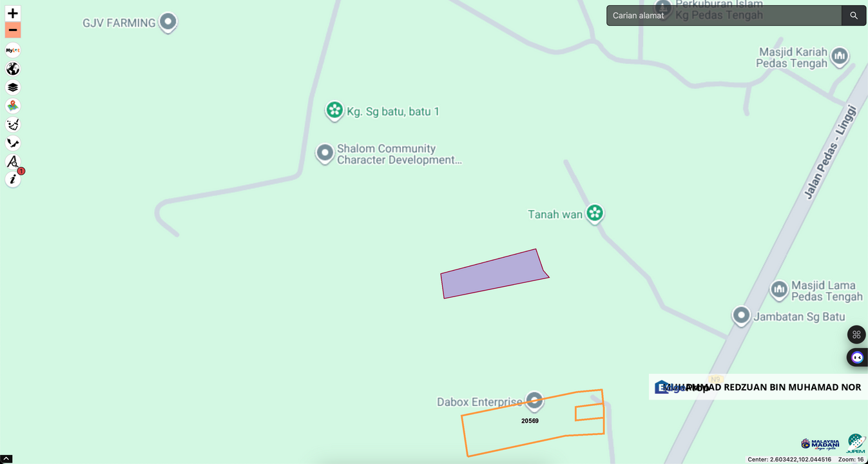Open the text search magnifier tool

click(x=13, y=161)
